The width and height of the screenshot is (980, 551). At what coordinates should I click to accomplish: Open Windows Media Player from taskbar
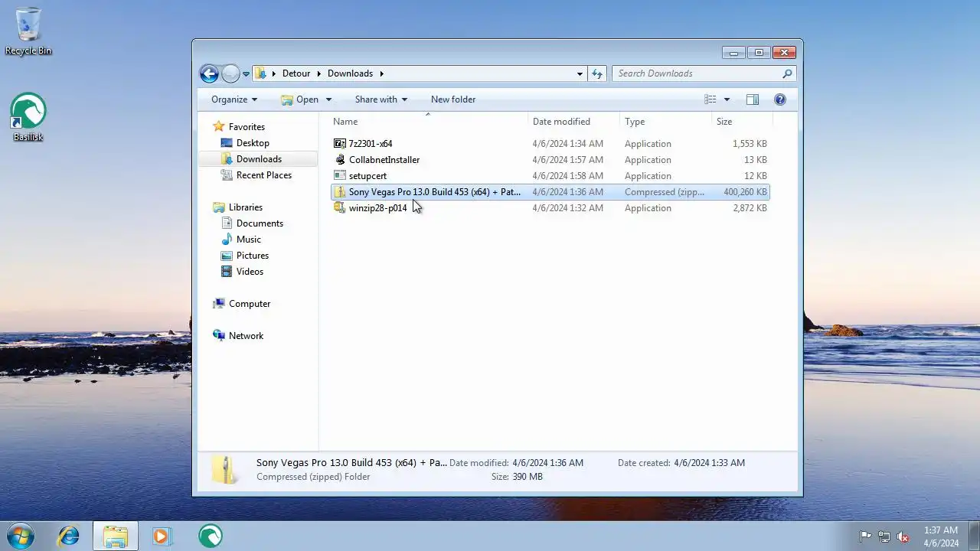click(162, 536)
